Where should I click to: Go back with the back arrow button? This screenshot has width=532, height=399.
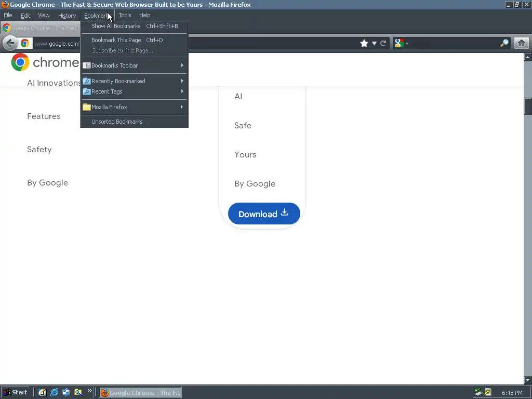10,44
